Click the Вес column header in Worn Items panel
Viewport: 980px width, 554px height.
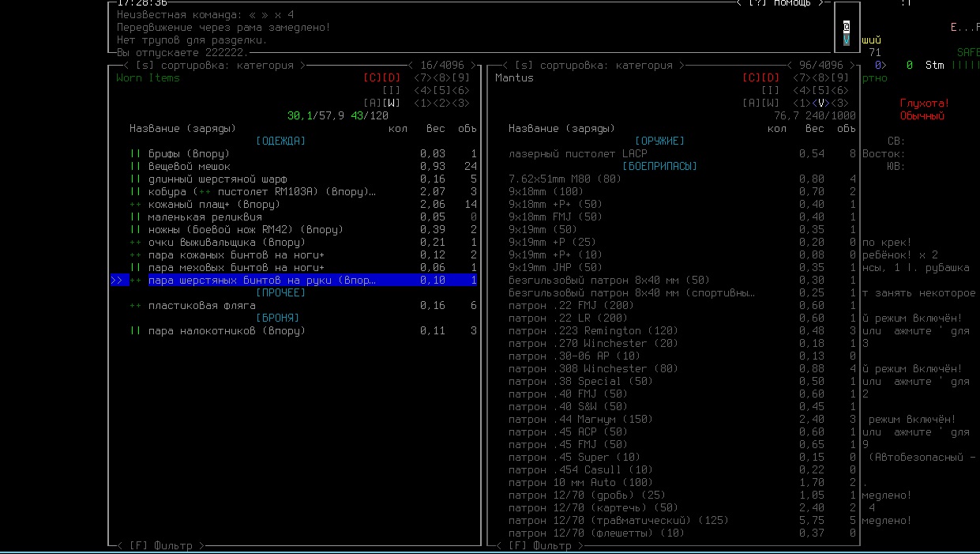[x=436, y=129]
